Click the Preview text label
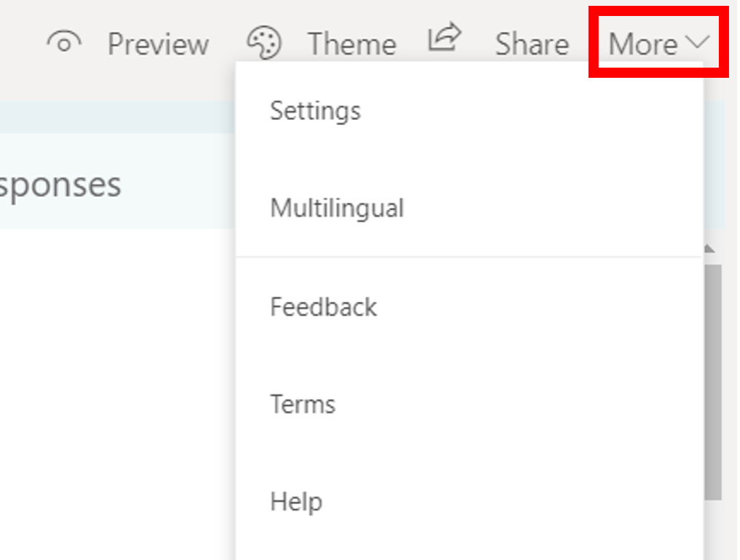The width and height of the screenshot is (740, 560). (x=158, y=44)
